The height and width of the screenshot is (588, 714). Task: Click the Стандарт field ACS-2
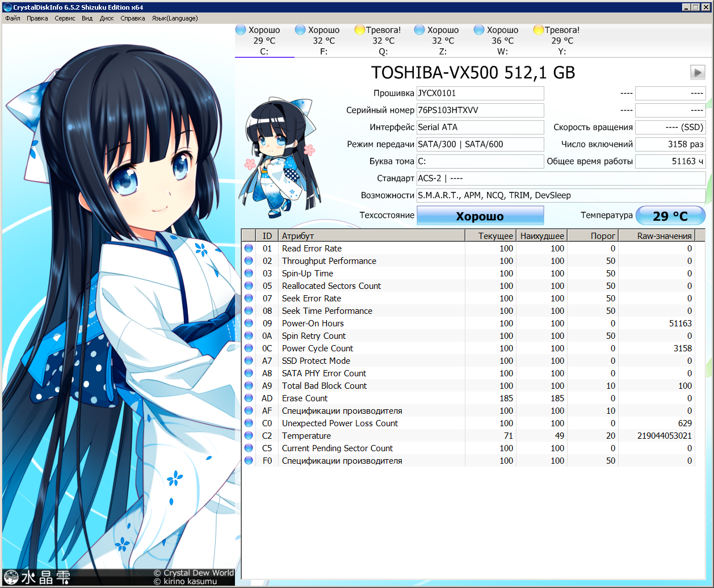pyautogui.click(x=561, y=178)
